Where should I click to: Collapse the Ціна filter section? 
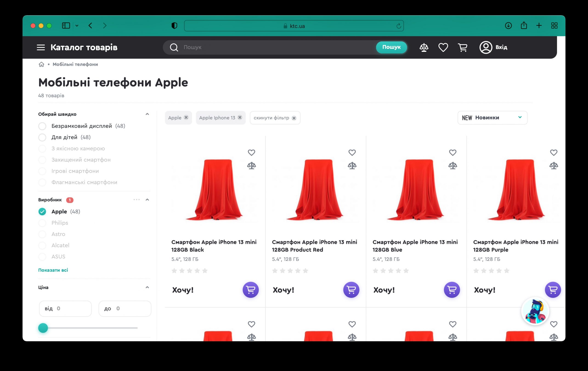click(147, 287)
